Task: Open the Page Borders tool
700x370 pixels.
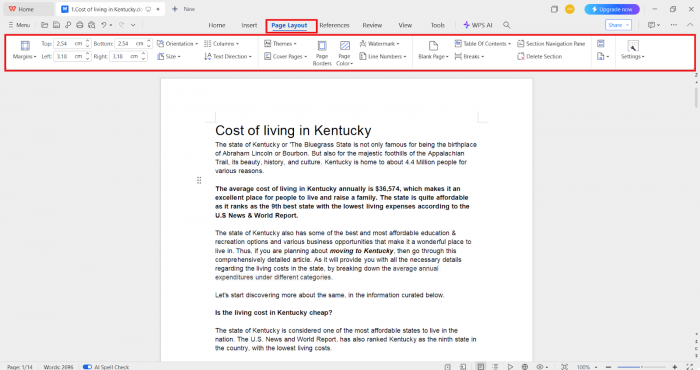Action: pyautogui.click(x=322, y=53)
